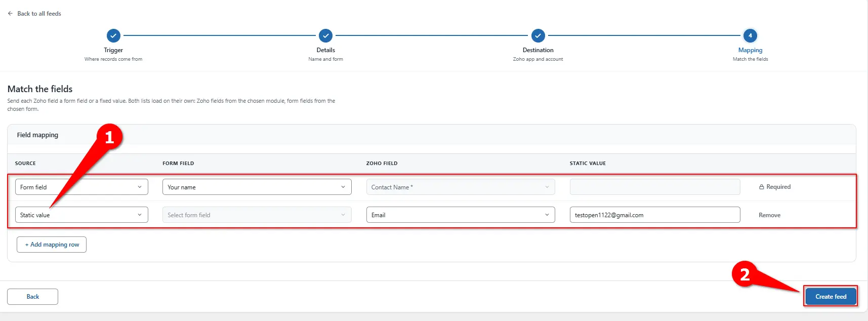Click the Zoho app and account subtitle
This screenshot has width=868, height=321.
point(538,59)
